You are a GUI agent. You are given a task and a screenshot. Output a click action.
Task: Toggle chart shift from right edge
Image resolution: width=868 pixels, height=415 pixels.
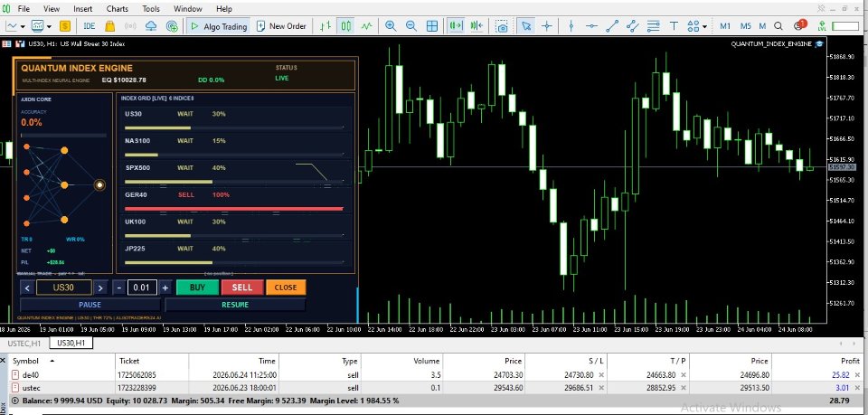[x=476, y=25]
